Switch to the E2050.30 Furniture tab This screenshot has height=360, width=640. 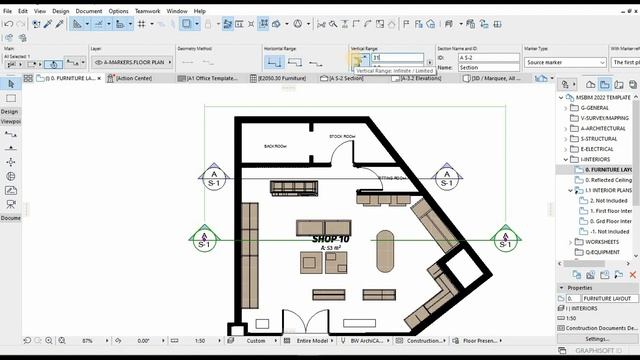(278, 78)
